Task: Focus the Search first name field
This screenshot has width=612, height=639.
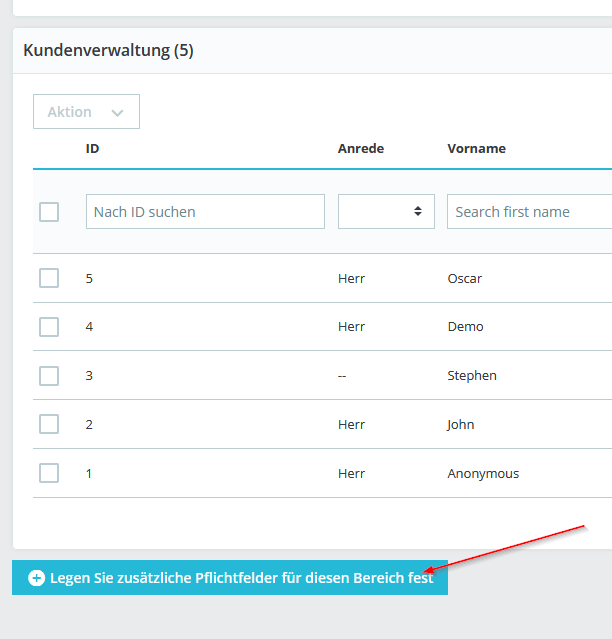Action: pos(528,212)
